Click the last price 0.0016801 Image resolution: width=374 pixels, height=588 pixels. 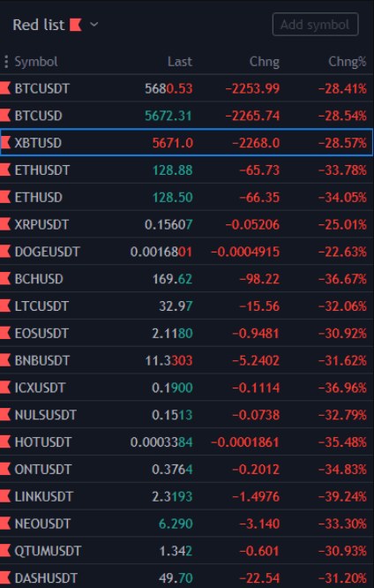(161, 252)
